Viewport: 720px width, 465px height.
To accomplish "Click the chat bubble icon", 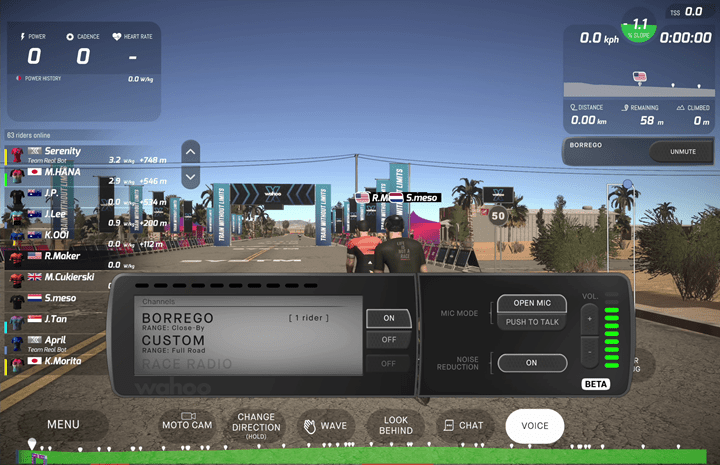I will tap(449, 426).
